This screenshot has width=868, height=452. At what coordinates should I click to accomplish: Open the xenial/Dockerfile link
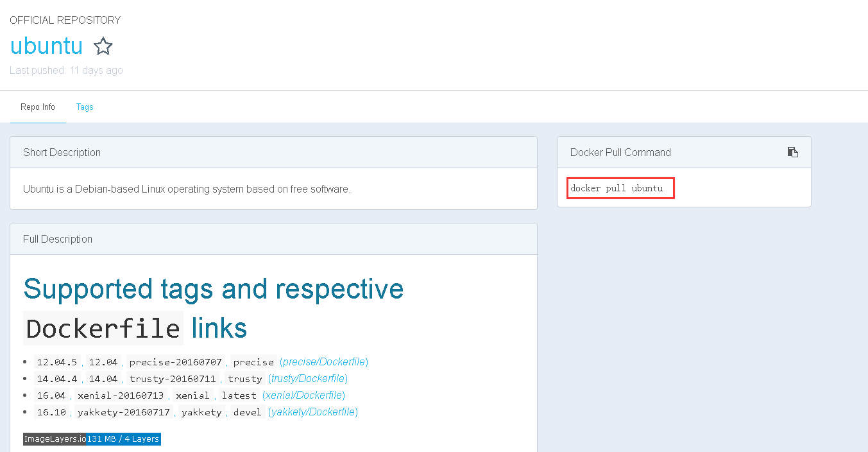303,395
